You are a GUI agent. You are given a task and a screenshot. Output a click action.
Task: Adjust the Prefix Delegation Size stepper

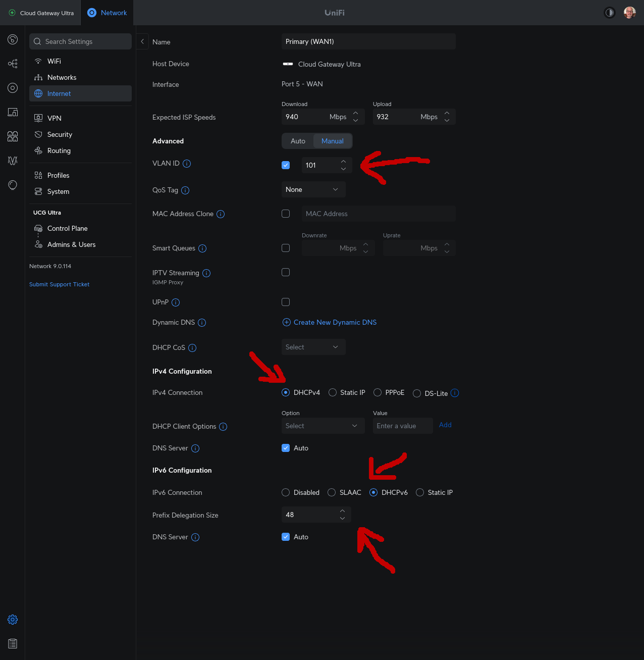click(343, 515)
